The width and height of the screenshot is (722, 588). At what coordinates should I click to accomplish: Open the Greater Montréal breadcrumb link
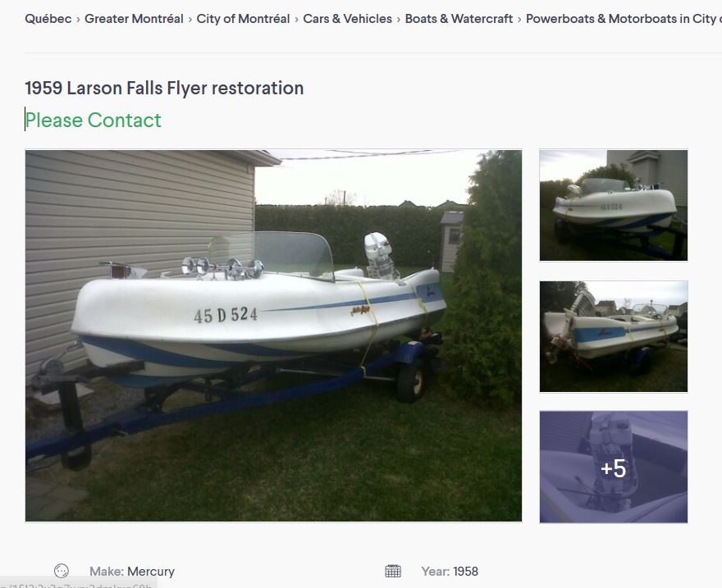[134, 19]
